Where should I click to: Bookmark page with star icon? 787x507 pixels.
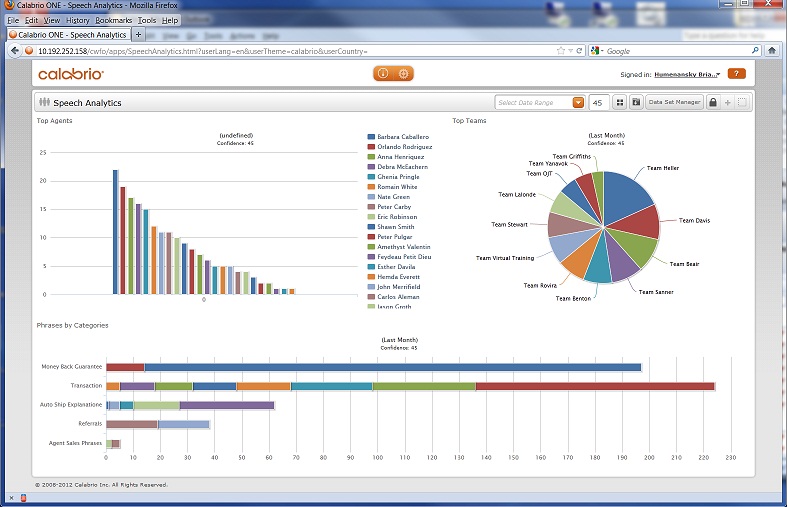561,51
